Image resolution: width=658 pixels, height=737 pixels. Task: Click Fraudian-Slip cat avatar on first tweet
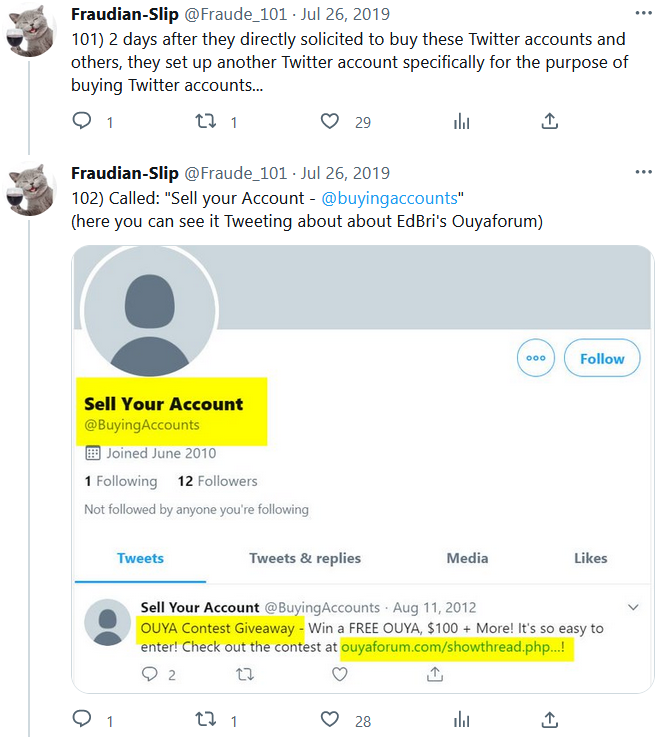pyautogui.click(x=31, y=32)
